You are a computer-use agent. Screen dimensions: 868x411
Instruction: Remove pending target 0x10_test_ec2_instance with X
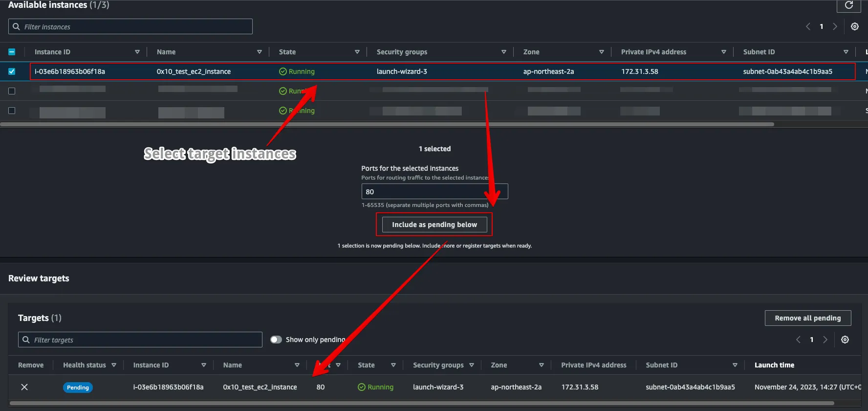pos(24,387)
